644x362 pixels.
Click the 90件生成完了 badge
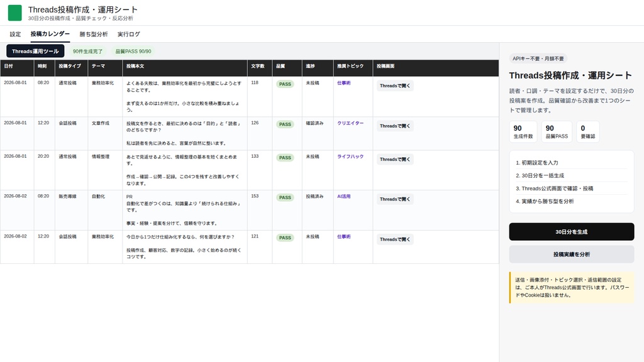click(88, 52)
